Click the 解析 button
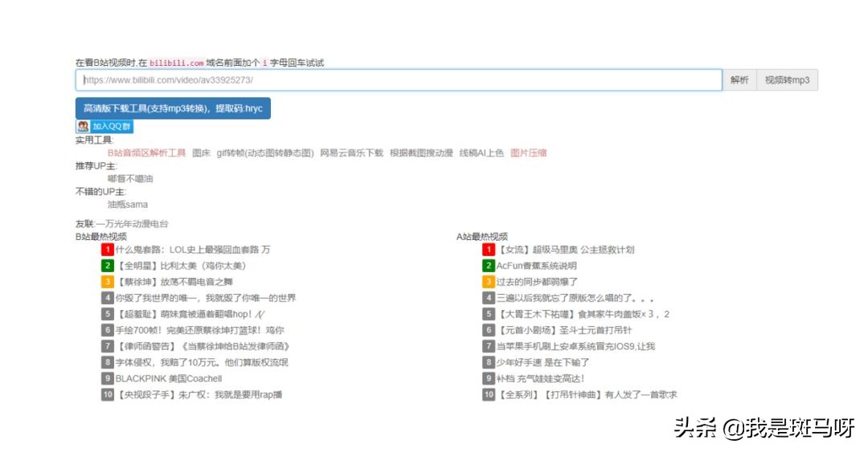The height and width of the screenshot is (452, 868). coord(739,80)
